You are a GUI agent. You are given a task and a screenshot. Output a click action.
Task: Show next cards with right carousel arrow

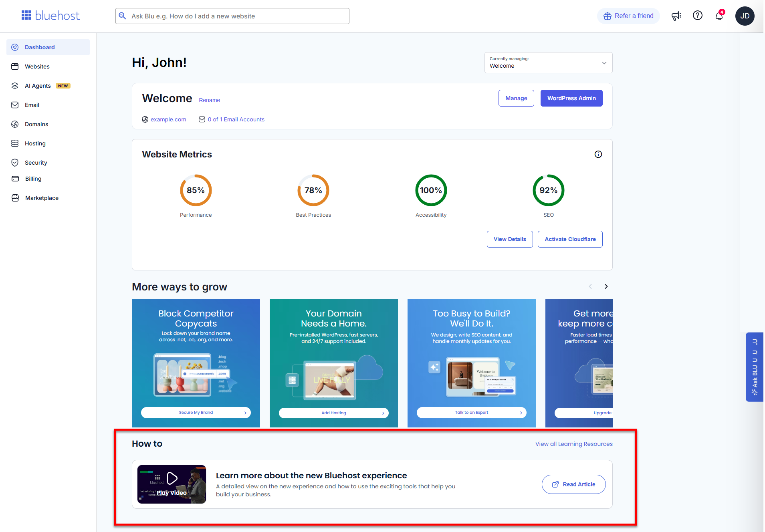(x=606, y=286)
